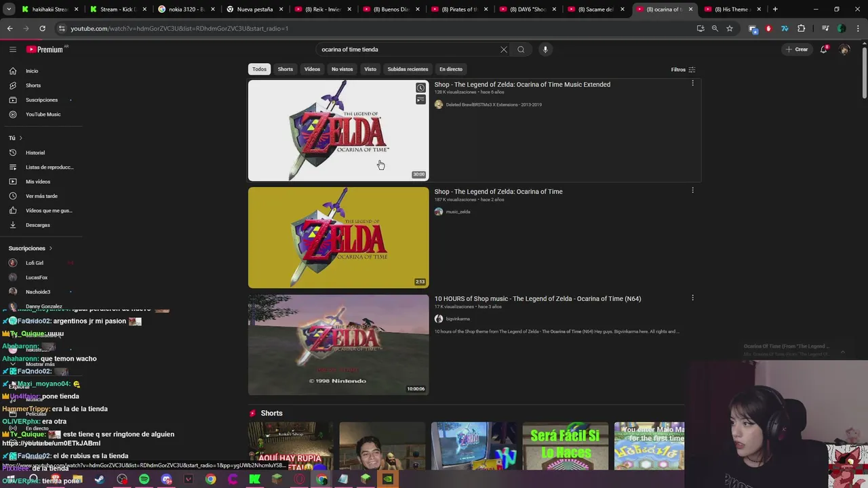Open '10 HOURS of Shop music' video title
868x488 pixels.
[x=538, y=299]
